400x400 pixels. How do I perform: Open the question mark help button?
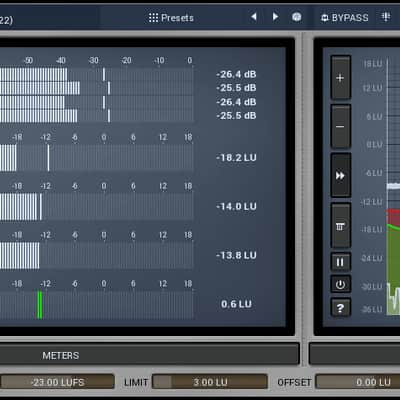pos(340,307)
